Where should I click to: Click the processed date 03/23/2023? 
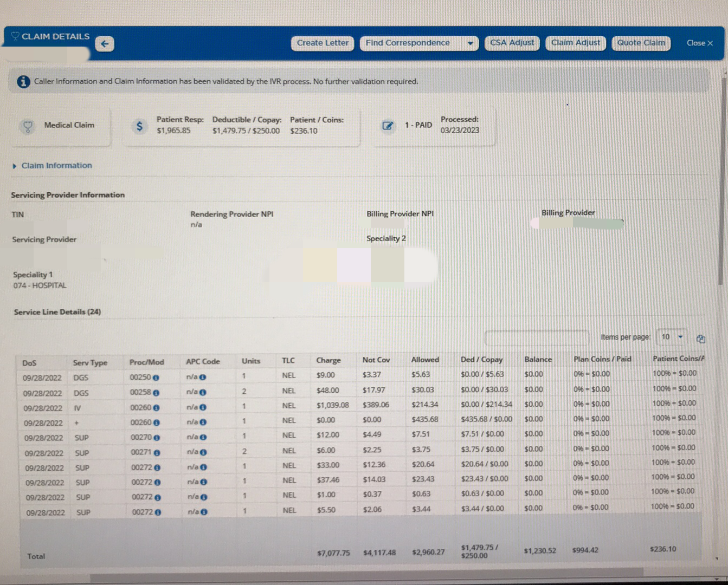tap(460, 131)
